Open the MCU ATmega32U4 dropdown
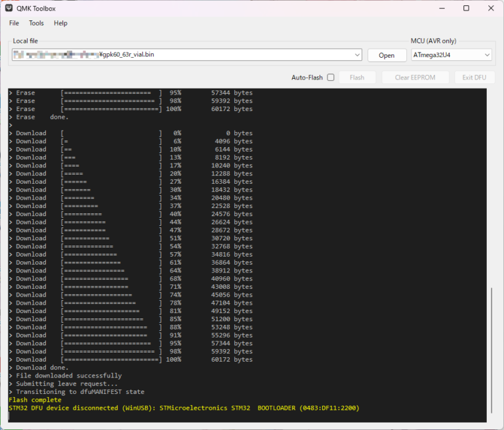This screenshot has height=430, width=504. (x=451, y=55)
